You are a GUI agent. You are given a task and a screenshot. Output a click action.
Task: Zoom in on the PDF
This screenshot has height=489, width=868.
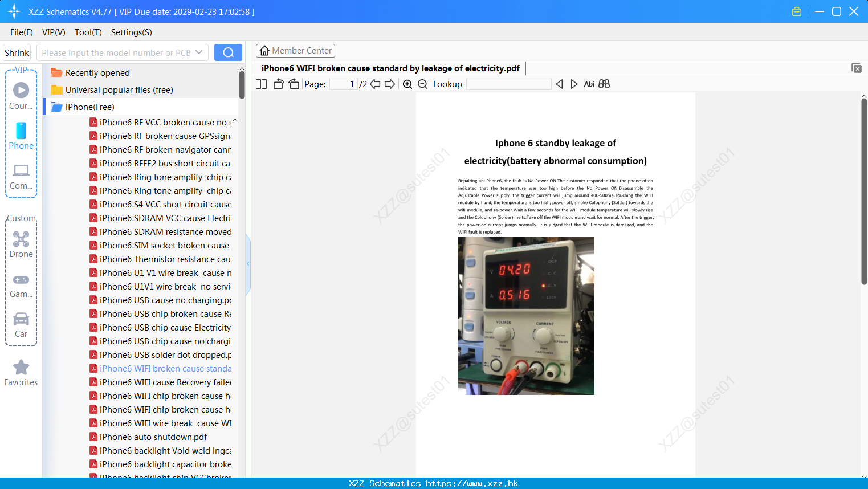(407, 84)
